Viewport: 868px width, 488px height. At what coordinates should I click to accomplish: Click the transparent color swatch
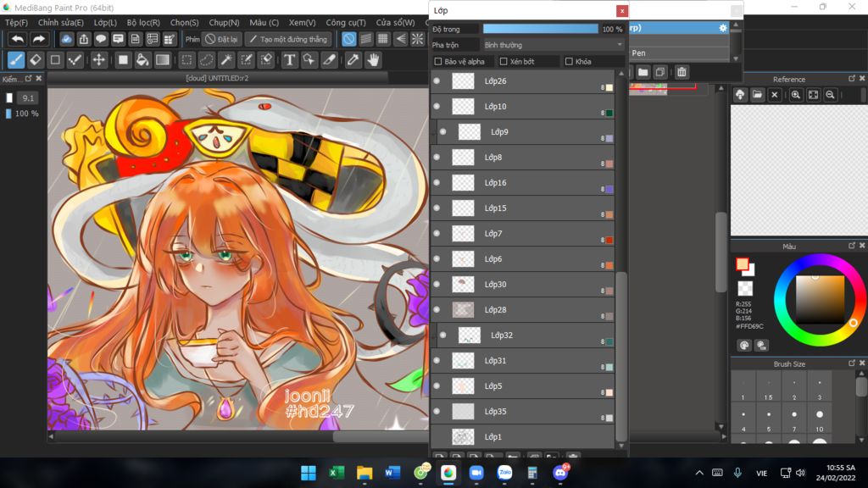[745, 288]
